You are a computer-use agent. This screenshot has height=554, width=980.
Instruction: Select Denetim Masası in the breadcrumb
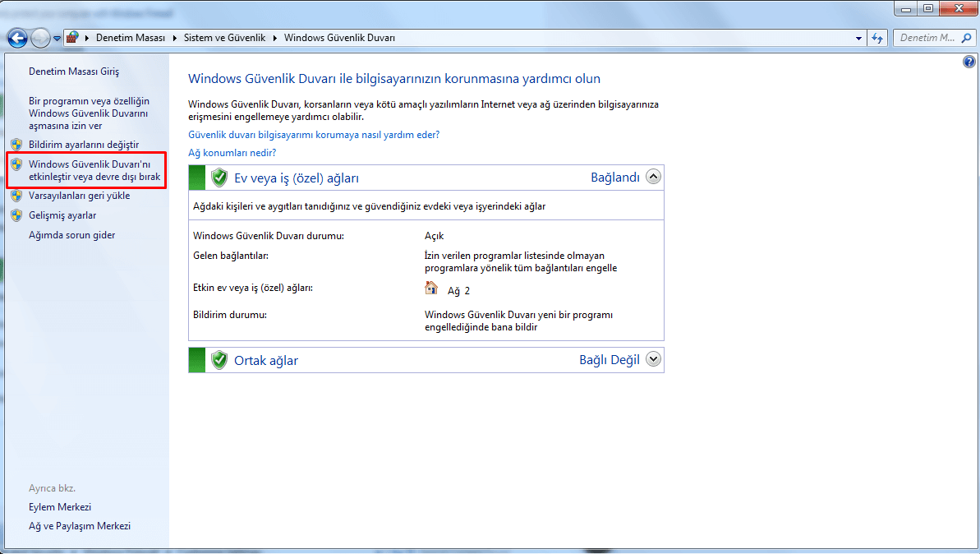point(130,38)
